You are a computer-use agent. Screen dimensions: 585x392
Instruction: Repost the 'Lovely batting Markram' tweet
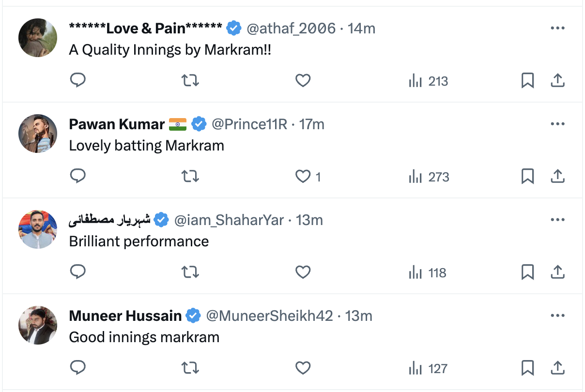point(190,176)
